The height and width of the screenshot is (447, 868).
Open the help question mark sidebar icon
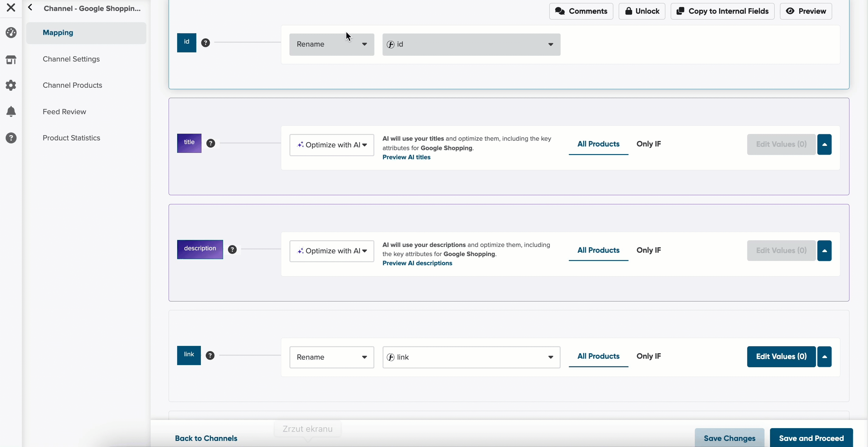coord(11,138)
